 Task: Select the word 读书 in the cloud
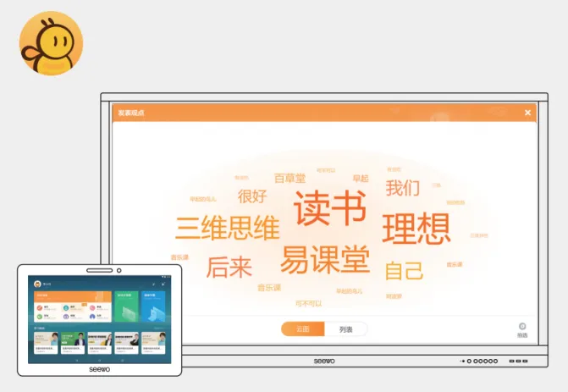click(x=330, y=208)
